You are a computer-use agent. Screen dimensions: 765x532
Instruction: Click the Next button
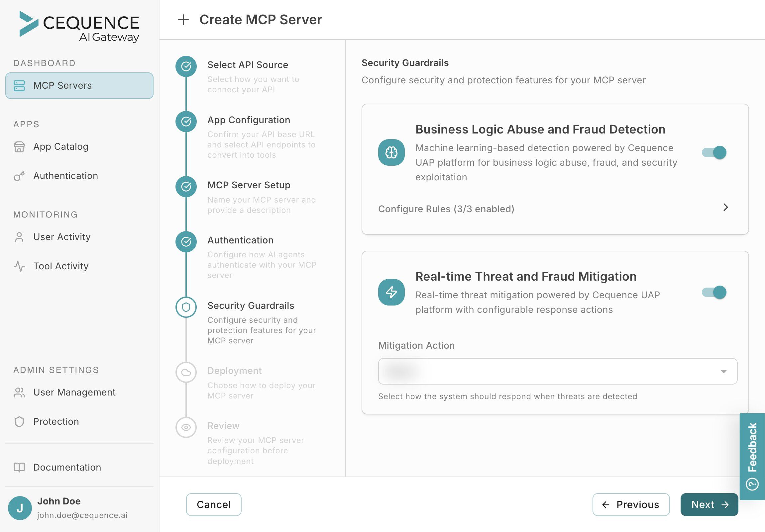[709, 504]
